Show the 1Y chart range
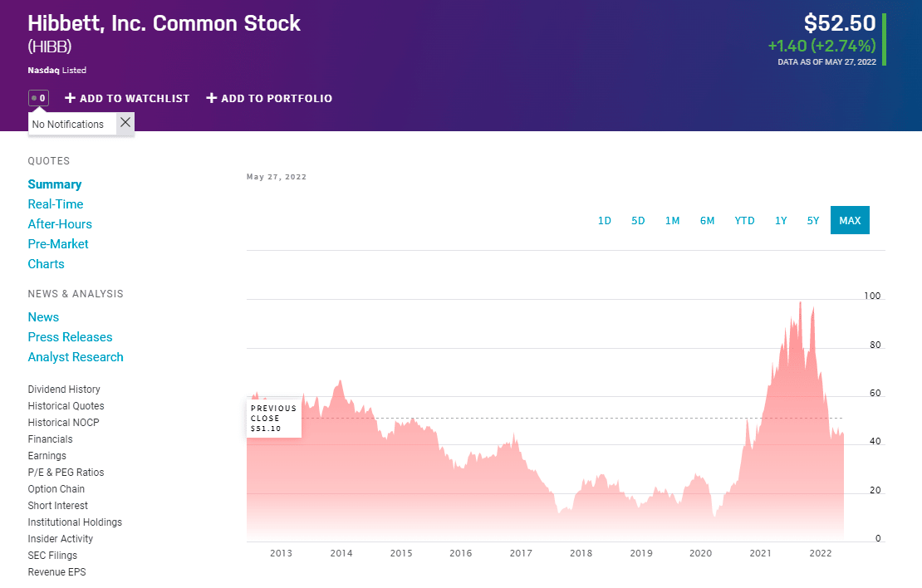Screen dimensions: 922x588 click(781, 221)
